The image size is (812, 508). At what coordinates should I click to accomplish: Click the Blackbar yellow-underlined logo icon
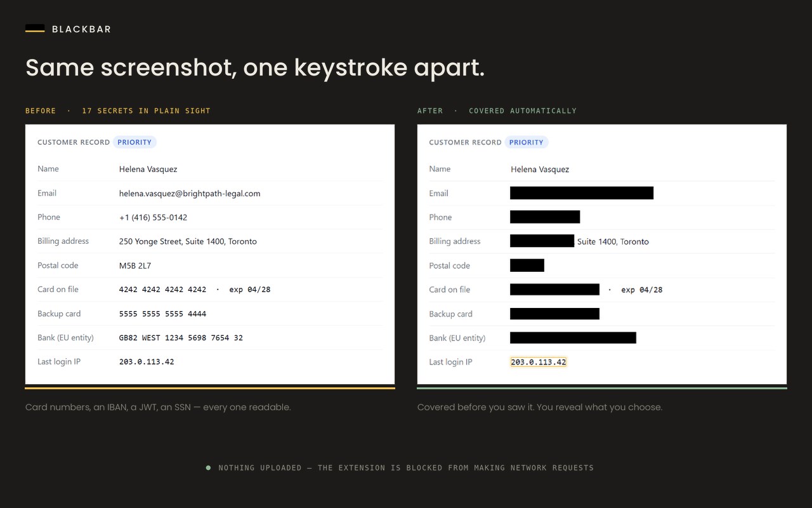point(35,29)
